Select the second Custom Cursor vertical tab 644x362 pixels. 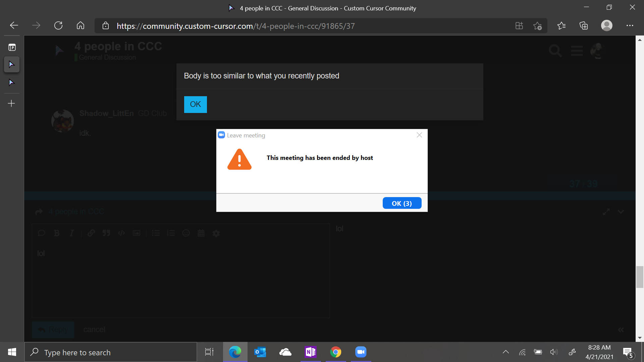pyautogui.click(x=12, y=82)
